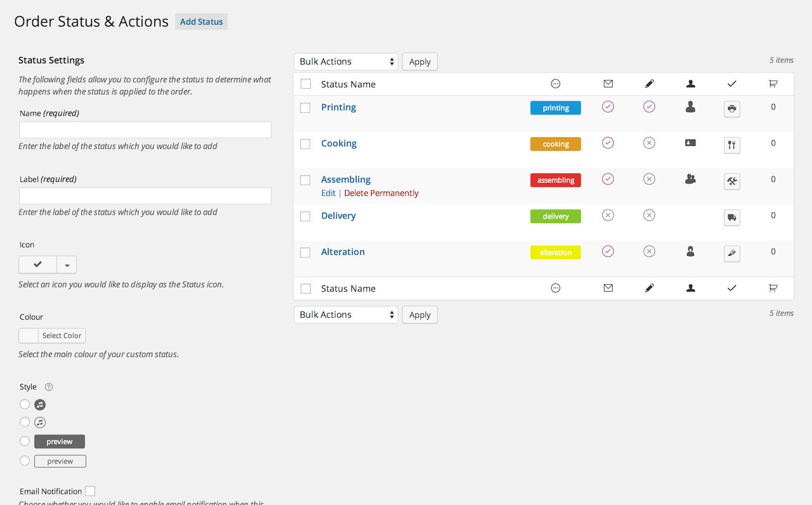Open the top Bulk Actions dropdown
Viewport: 812px width, 505px height.
[x=346, y=62]
